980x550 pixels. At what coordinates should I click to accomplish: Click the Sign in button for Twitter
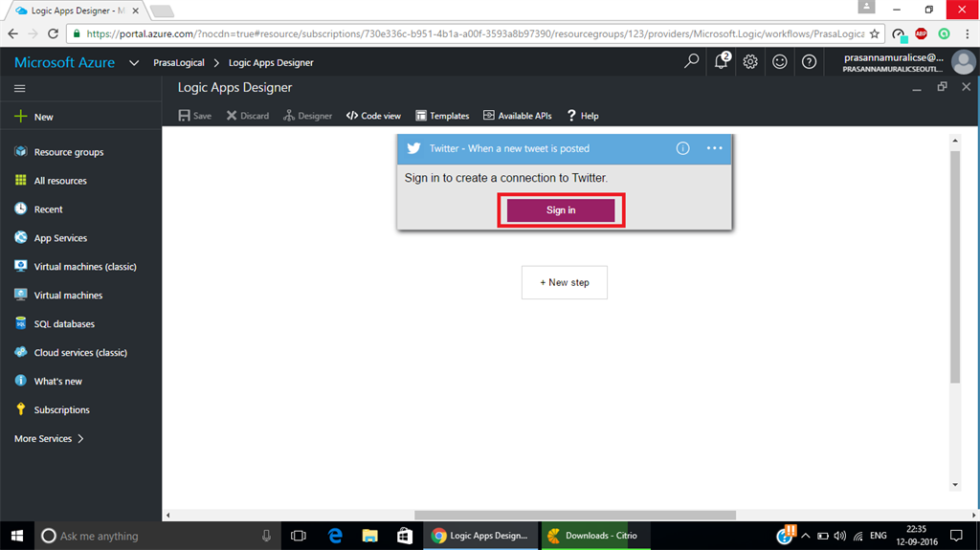561,210
